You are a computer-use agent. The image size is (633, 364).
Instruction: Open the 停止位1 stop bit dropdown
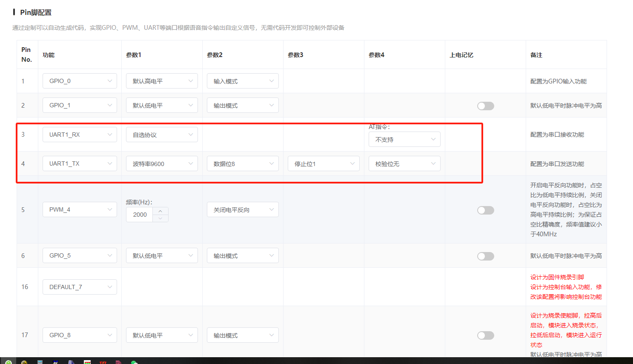coord(324,164)
